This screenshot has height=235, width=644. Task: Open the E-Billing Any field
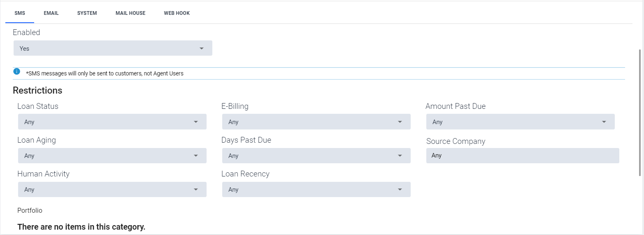[x=316, y=122]
